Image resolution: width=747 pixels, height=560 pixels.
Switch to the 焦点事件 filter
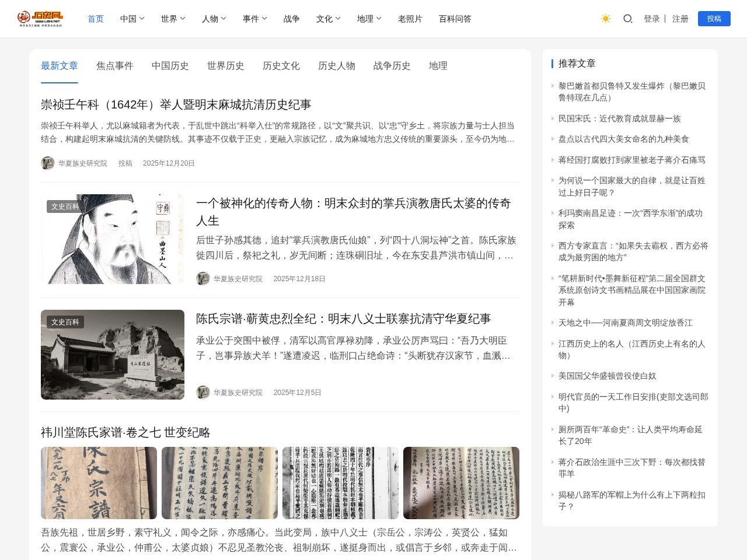click(114, 66)
